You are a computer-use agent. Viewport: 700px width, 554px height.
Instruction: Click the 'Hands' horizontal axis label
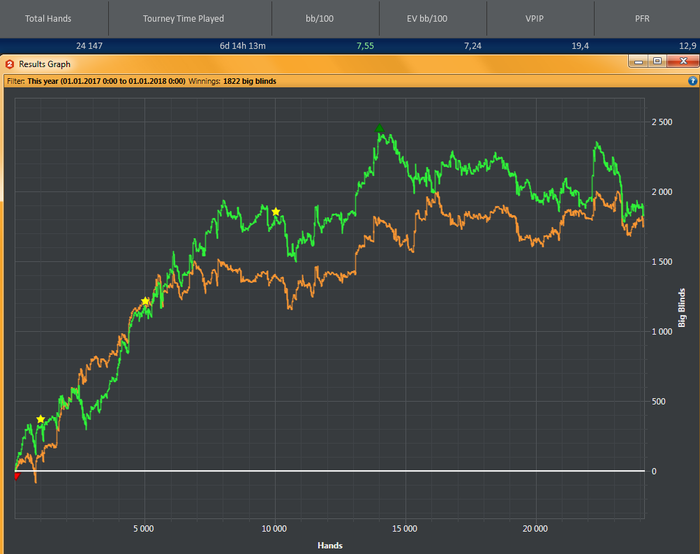click(330, 546)
